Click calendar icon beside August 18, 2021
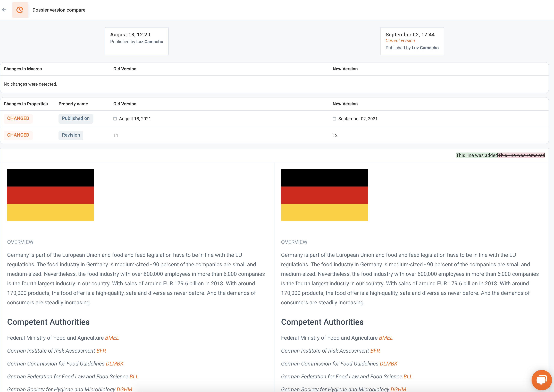The image size is (554, 392). (115, 119)
